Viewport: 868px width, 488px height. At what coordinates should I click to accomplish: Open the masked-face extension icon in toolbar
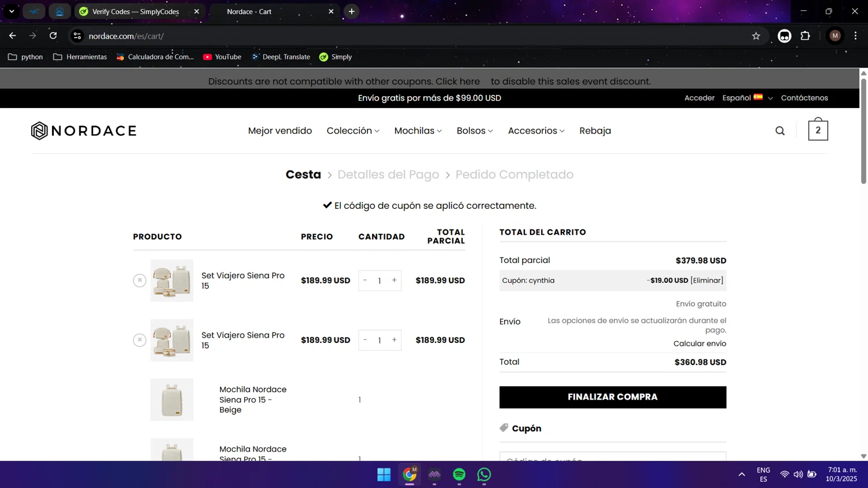784,36
